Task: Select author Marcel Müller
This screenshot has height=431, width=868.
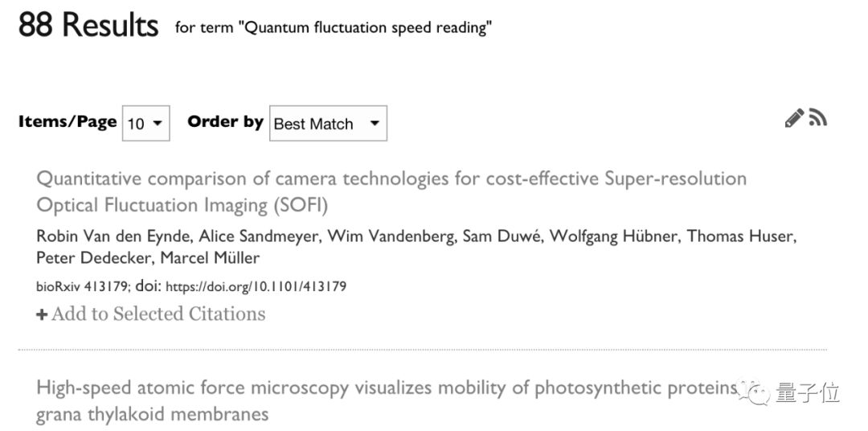Action: [210, 258]
